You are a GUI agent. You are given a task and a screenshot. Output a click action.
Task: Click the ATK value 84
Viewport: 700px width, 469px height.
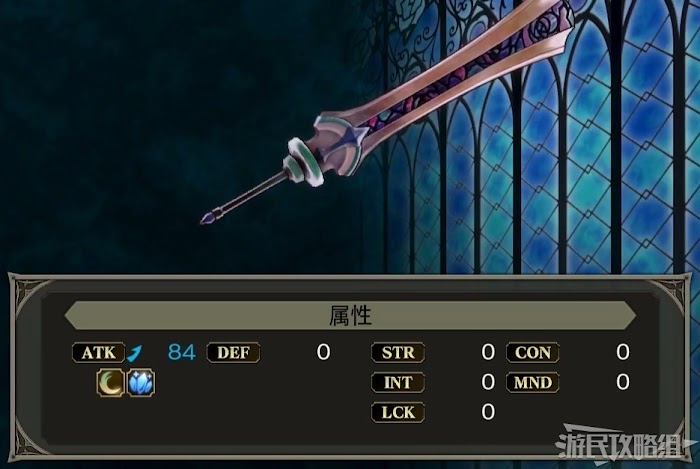coord(182,352)
